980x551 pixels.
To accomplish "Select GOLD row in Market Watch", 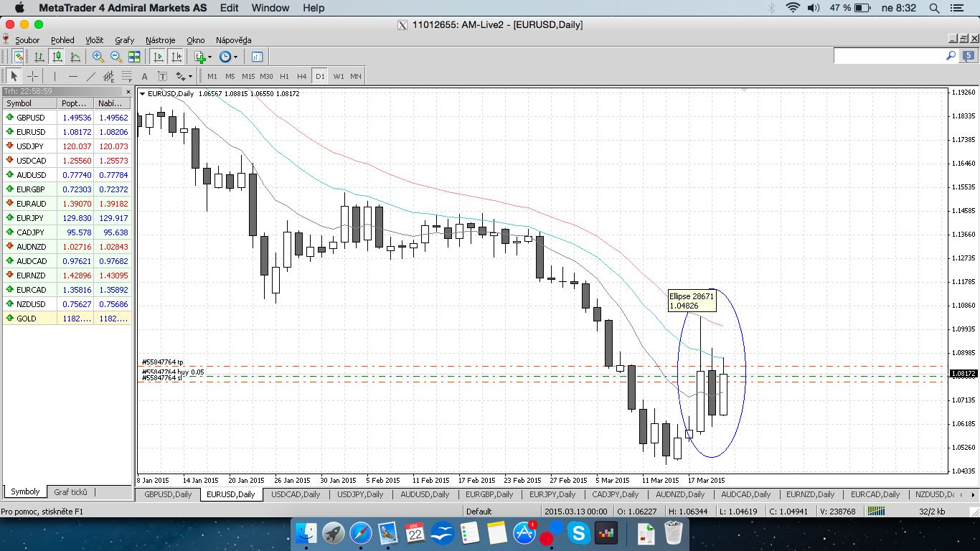I will [x=67, y=319].
